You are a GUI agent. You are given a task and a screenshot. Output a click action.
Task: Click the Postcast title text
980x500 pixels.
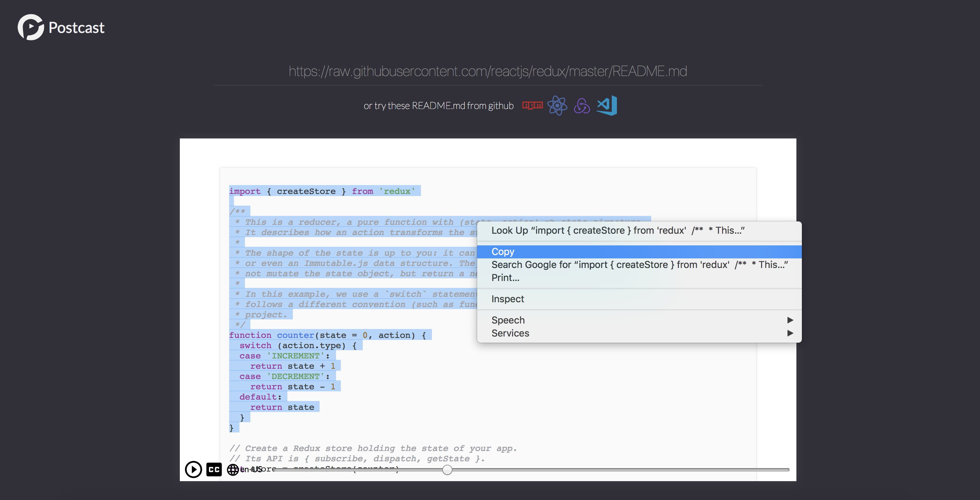tap(76, 28)
